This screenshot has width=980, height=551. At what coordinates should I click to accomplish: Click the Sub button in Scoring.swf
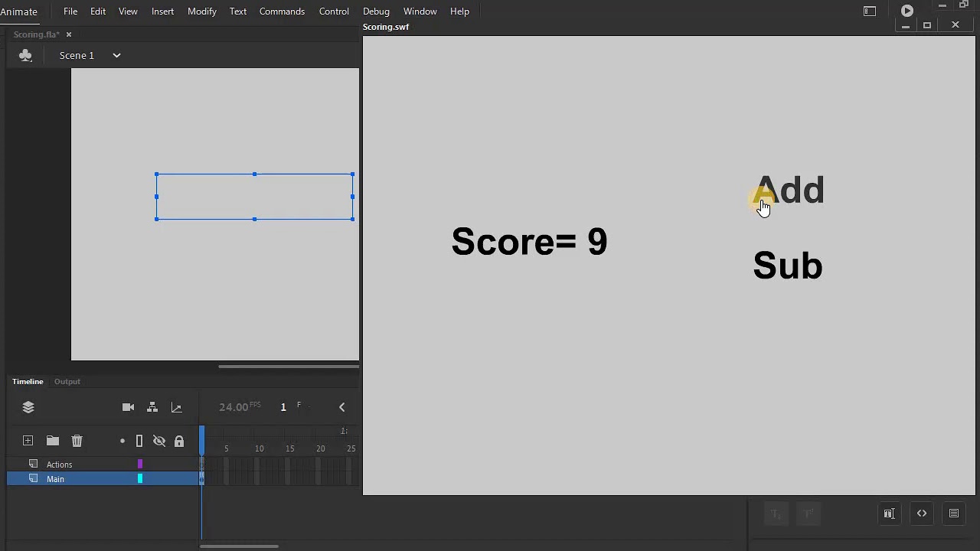[788, 265]
